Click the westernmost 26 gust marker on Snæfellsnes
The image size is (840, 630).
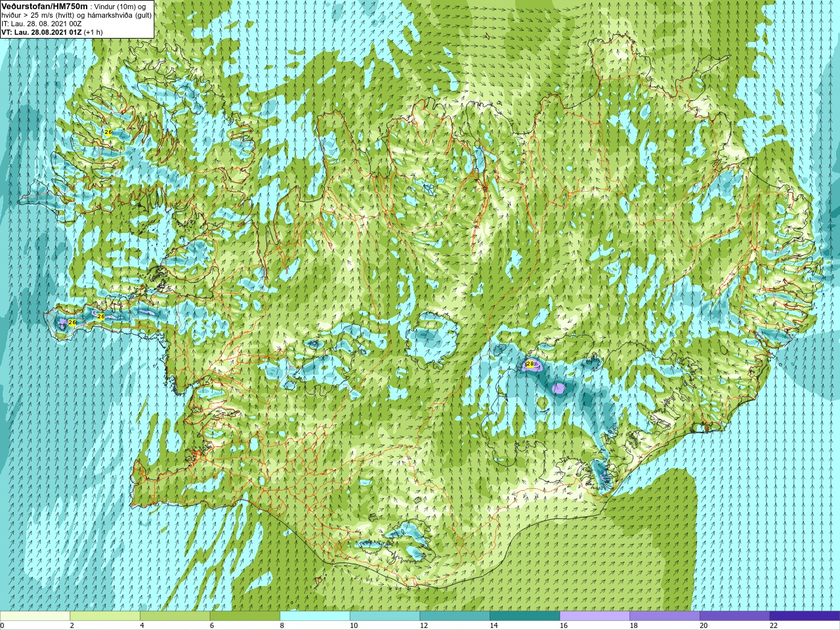72,323
